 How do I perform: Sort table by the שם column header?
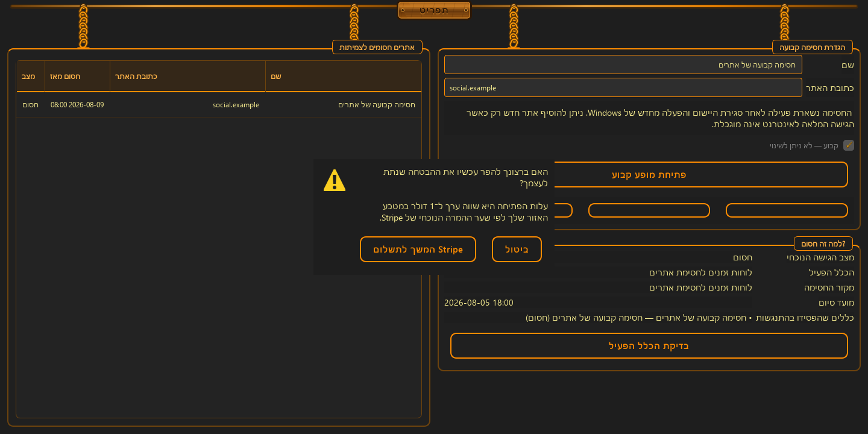coord(344,77)
